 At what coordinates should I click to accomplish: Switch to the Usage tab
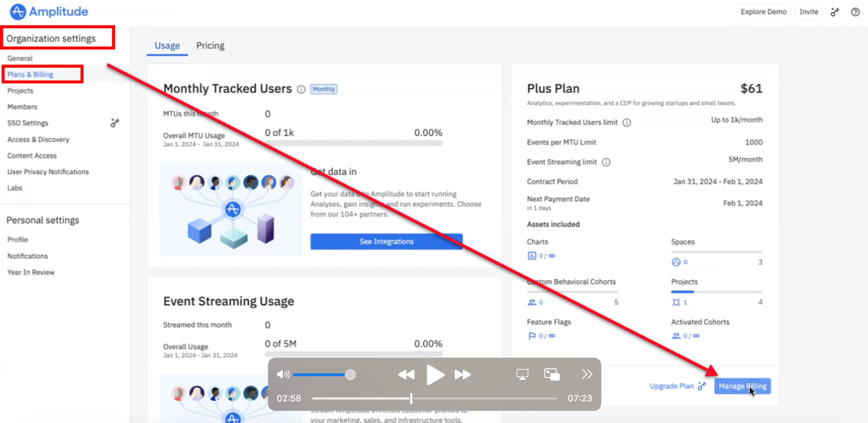tap(167, 46)
